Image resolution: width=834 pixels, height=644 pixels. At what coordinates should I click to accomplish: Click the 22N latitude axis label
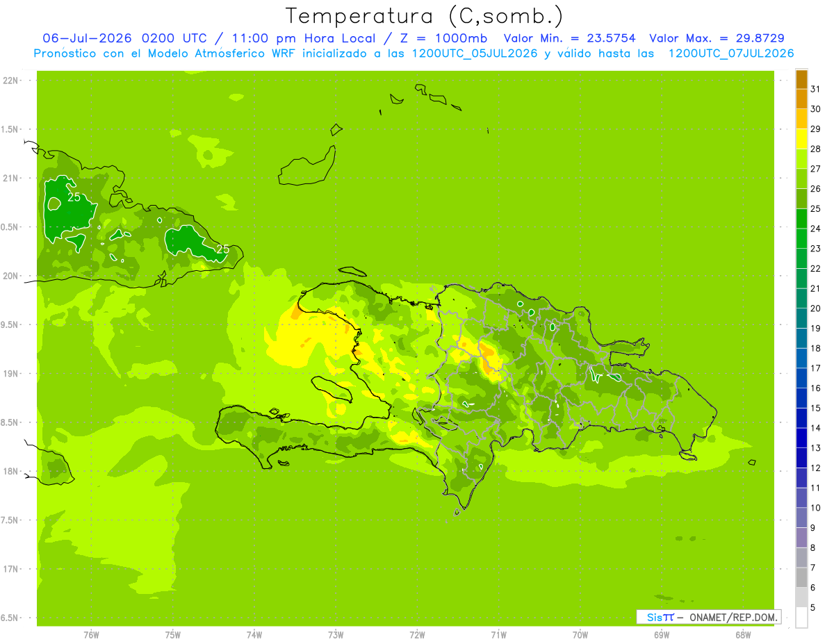coord(10,81)
